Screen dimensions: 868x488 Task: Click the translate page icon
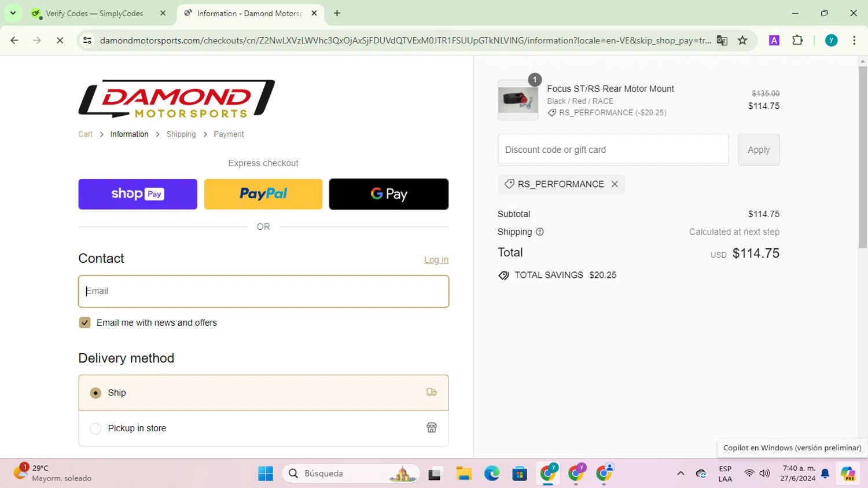722,41
